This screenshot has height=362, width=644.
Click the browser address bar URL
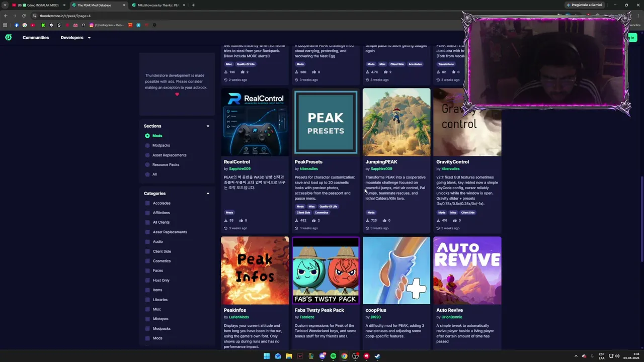tap(65, 16)
